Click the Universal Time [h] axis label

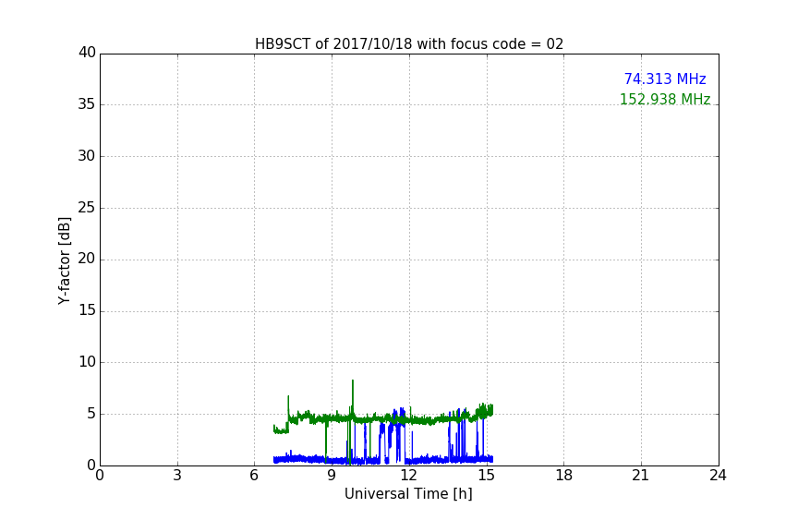tap(408, 494)
